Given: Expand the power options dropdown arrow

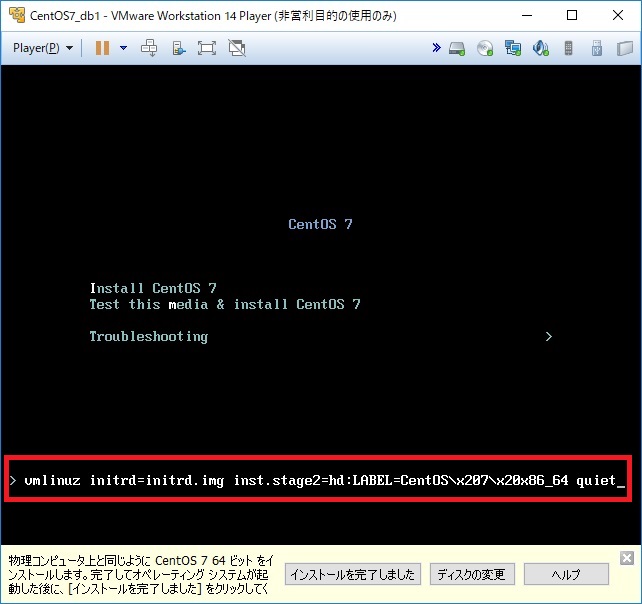Looking at the screenshot, I should (123, 48).
